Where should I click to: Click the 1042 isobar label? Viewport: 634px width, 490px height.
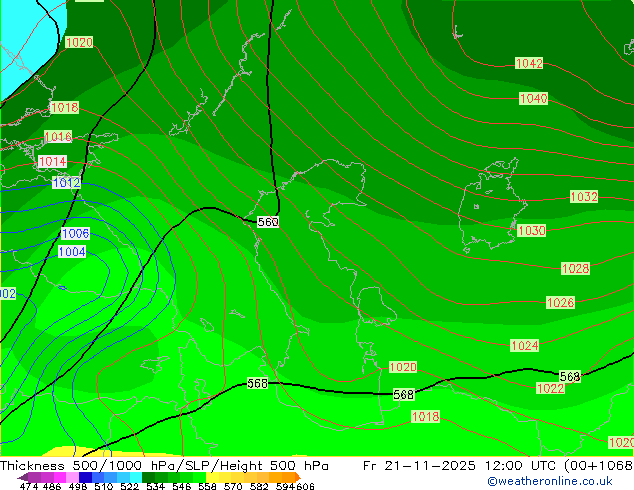529,63
